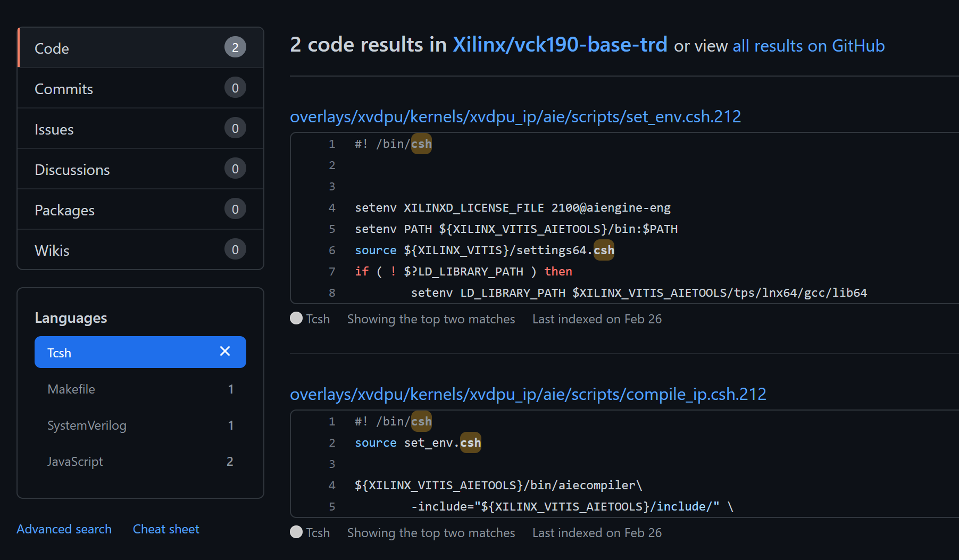Click the grey Tcsh language dot under set_env.csh.212
Image resolution: width=959 pixels, height=560 pixels.
pos(296,319)
